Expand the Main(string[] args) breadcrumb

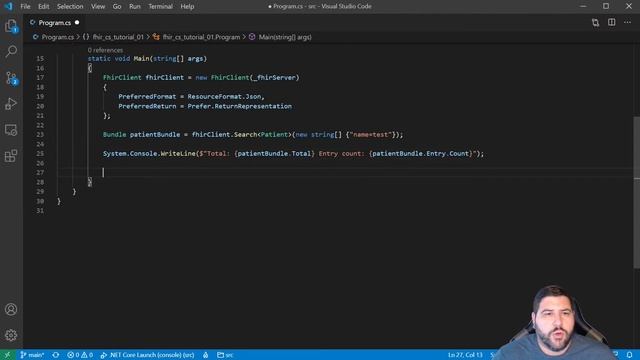coord(285,37)
